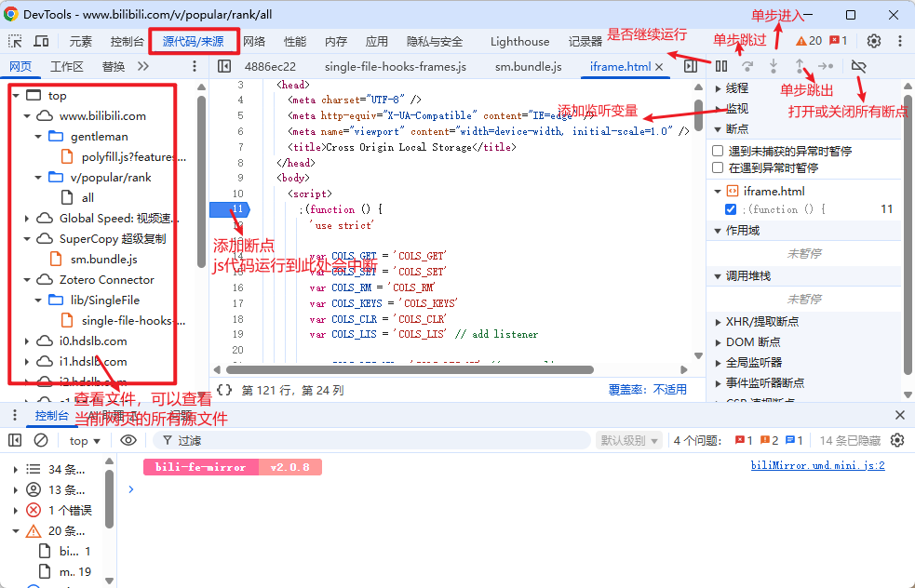Hide the navigator sidebar toggle icon

(x=224, y=66)
